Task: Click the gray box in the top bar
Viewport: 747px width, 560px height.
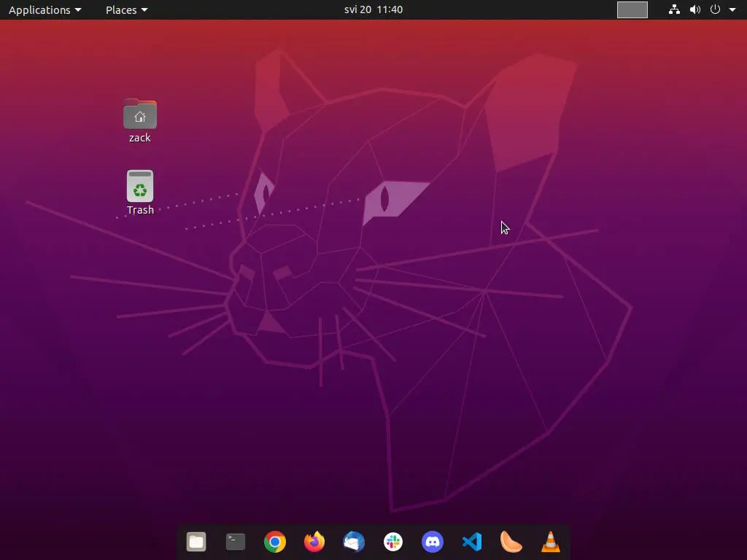Action: [632, 9]
